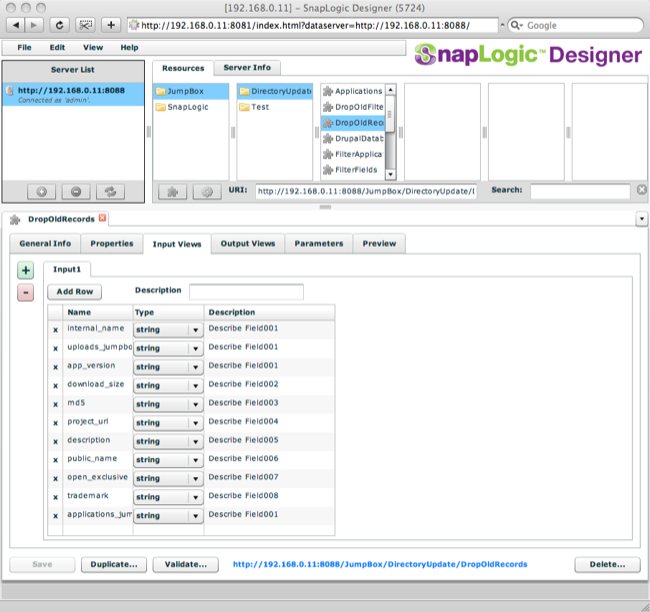The height and width of the screenshot is (612, 650).
Task: Select the FilterFields resource item
Action: (x=353, y=170)
